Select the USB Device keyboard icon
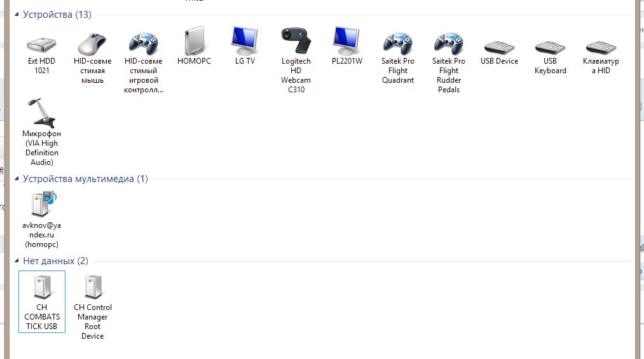Image resolution: width=644 pixels, height=359 pixels. pos(499,47)
